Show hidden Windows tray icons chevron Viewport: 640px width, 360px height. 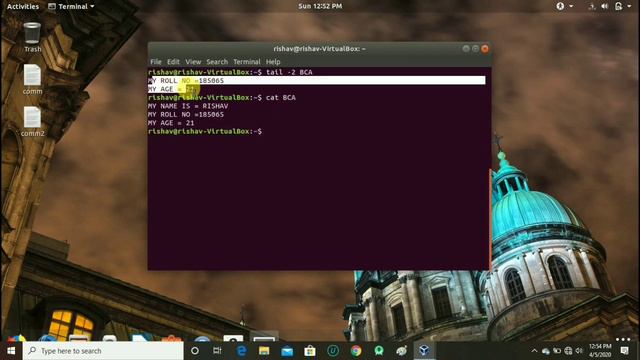tap(534, 351)
